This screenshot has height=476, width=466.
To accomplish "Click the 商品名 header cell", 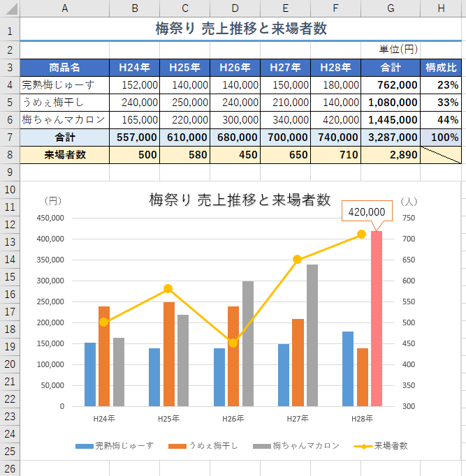I will pos(65,68).
